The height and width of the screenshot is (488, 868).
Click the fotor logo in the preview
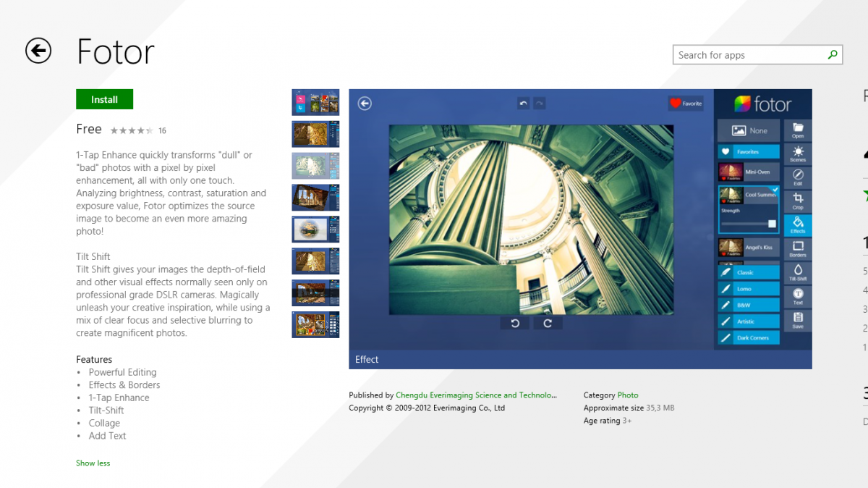763,104
